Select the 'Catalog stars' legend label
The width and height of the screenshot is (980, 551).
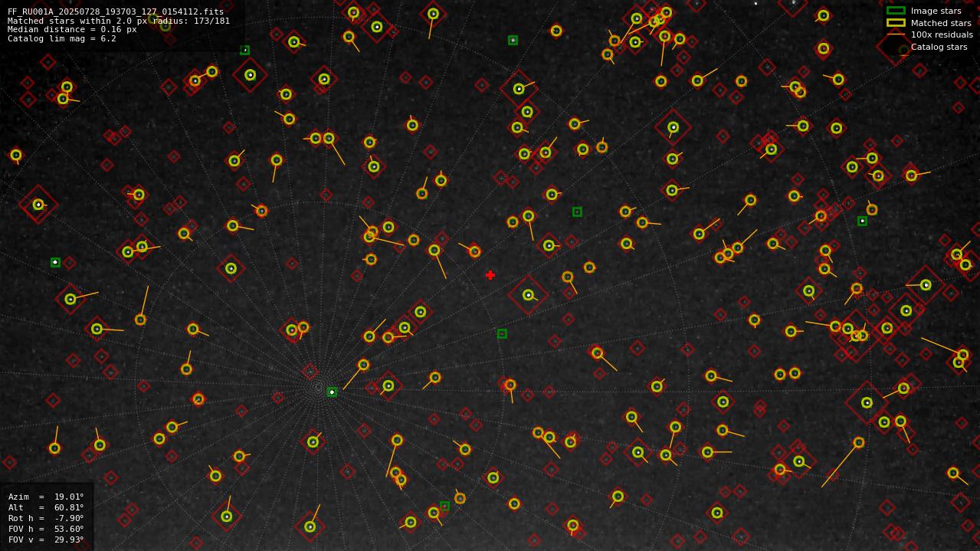point(939,47)
